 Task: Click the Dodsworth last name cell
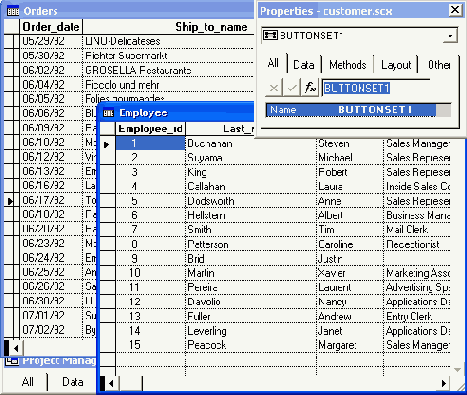pyautogui.click(x=251, y=201)
